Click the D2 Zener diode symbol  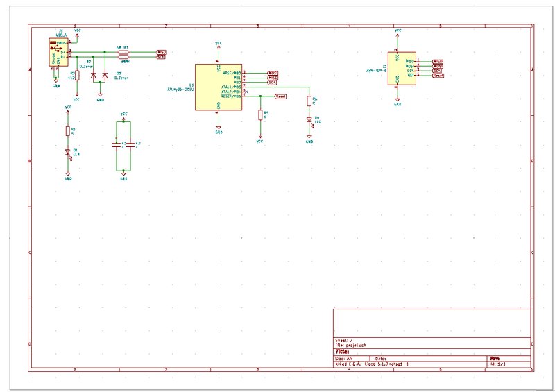point(94,75)
